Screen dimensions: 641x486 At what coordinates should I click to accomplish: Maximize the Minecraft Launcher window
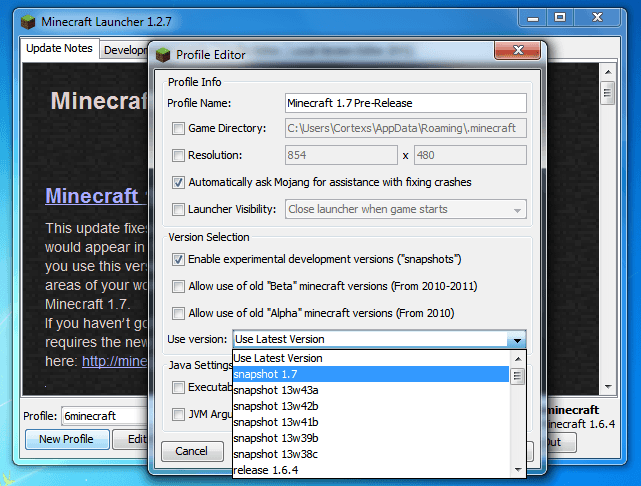point(560,18)
